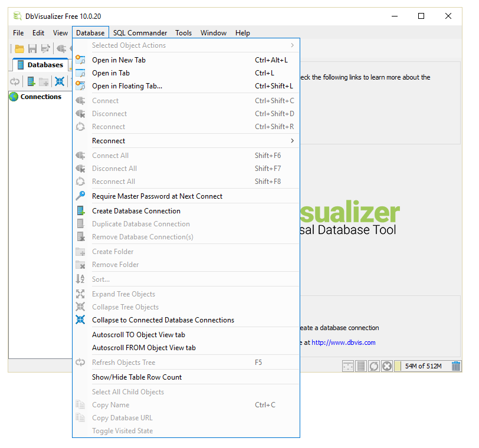This screenshot has width=479, height=448.
Task: Click the save disk toolbar icon
Action: pyautogui.click(x=32, y=48)
